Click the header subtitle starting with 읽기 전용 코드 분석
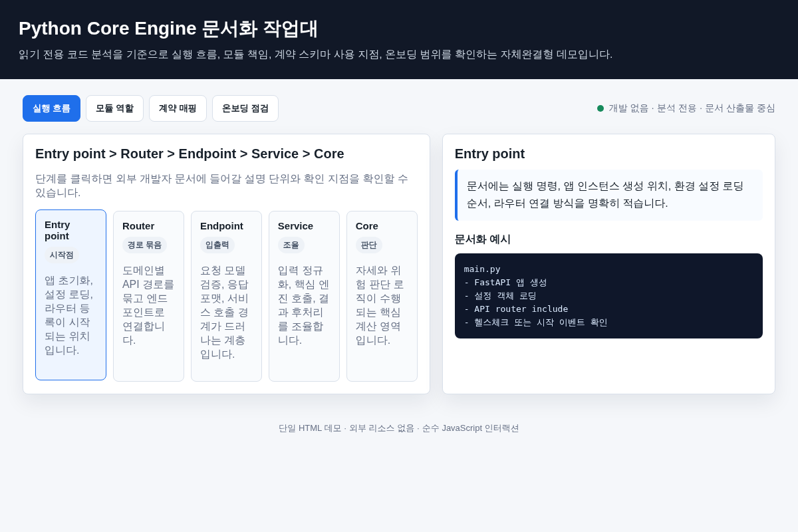 tap(316, 55)
